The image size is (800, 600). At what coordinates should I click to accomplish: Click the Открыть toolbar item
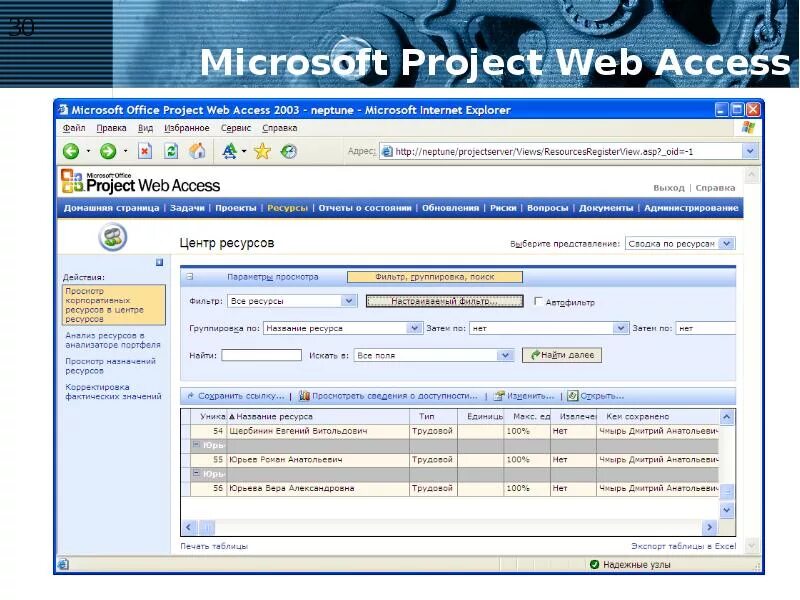pyautogui.click(x=596, y=396)
